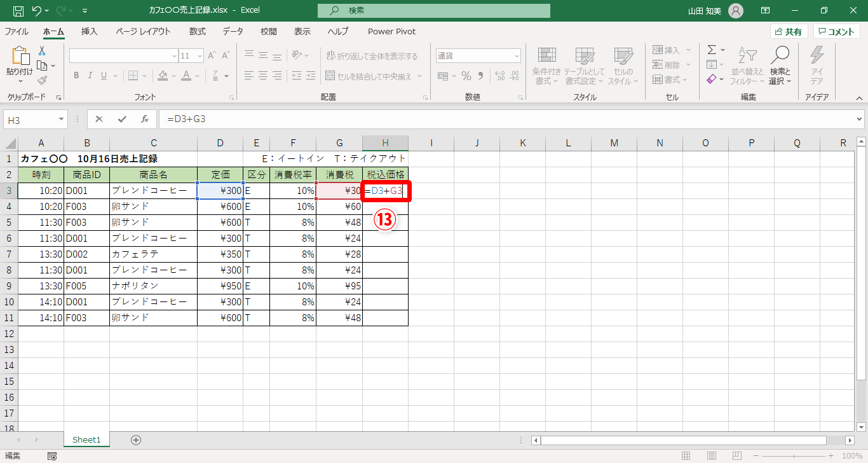Click the horizontal scrollbar track
This screenshot has width=868, height=463.
693,440
